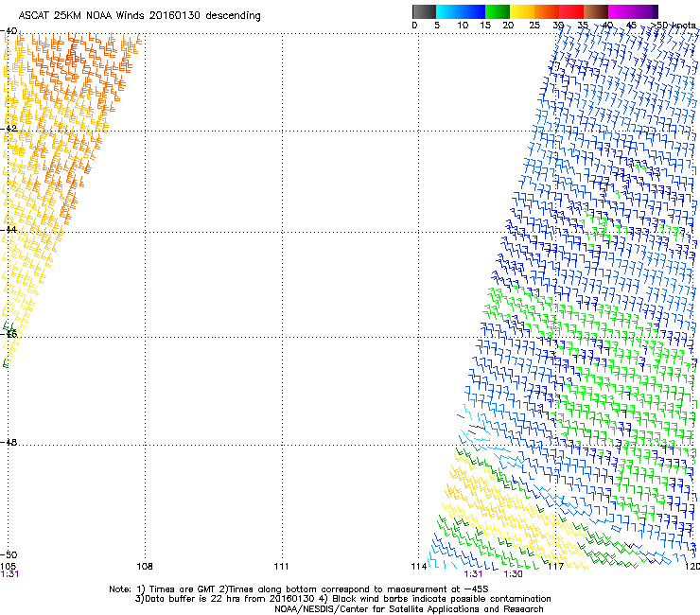This screenshot has width=700, height=615.
Task: Click the note '1) Times are GMT'
Action: point(176,589)
